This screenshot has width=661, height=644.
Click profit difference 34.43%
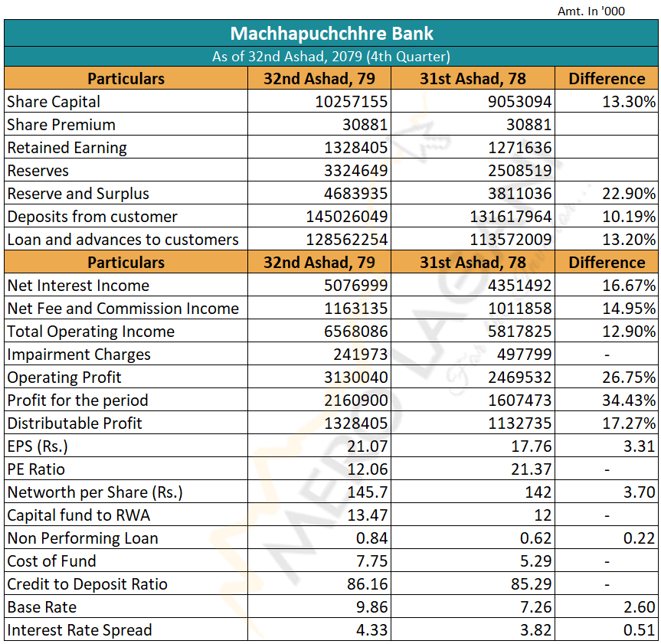coord(629,400)
